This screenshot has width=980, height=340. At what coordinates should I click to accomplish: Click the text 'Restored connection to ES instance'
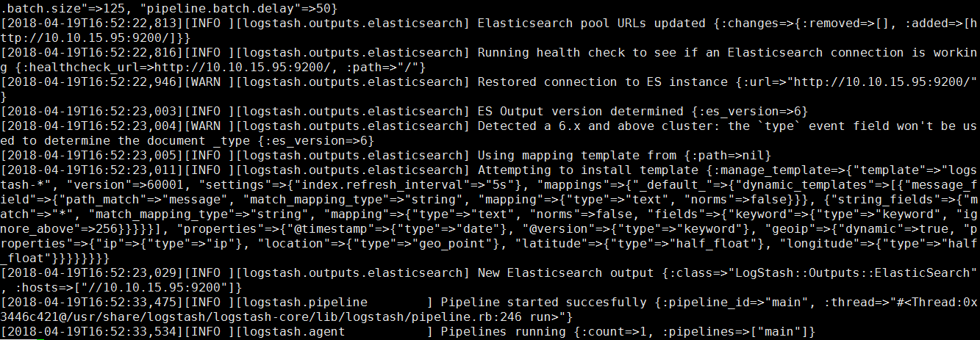click(603, 82)
